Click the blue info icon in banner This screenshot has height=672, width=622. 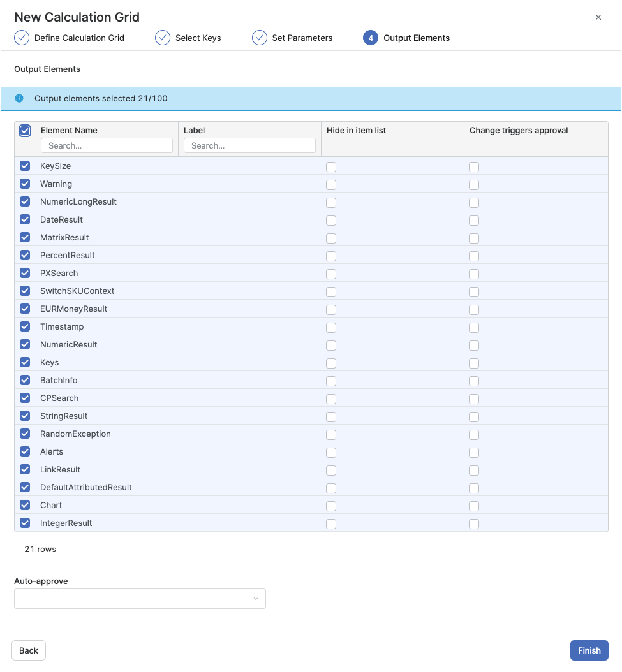coord(19,98)
